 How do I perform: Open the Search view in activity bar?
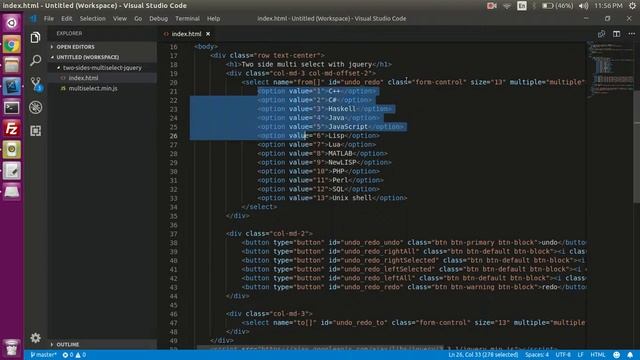[x=36, y=60]
